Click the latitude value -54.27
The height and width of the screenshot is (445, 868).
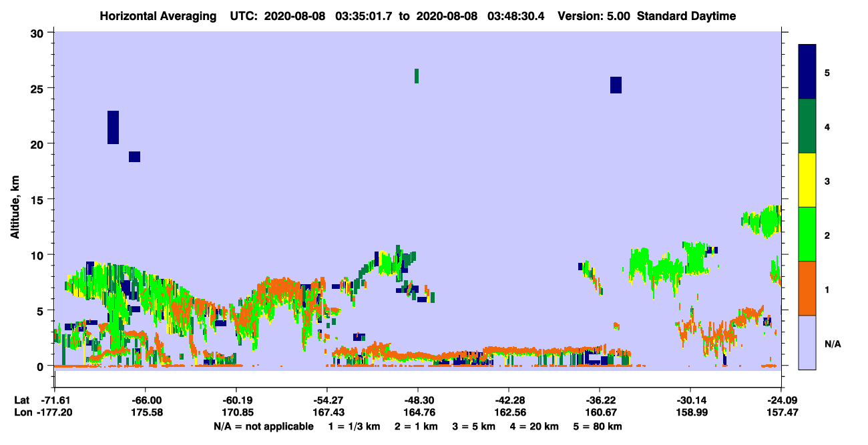327,400
